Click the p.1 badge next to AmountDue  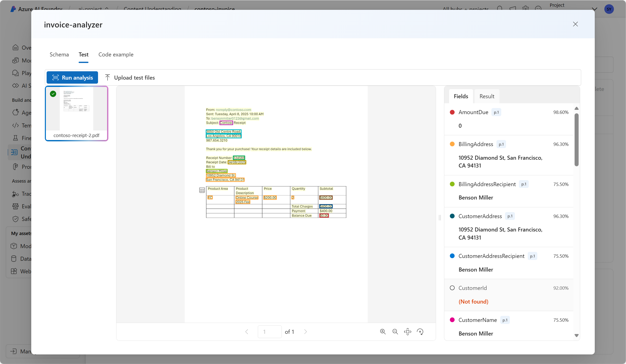[x=496, y=112]
